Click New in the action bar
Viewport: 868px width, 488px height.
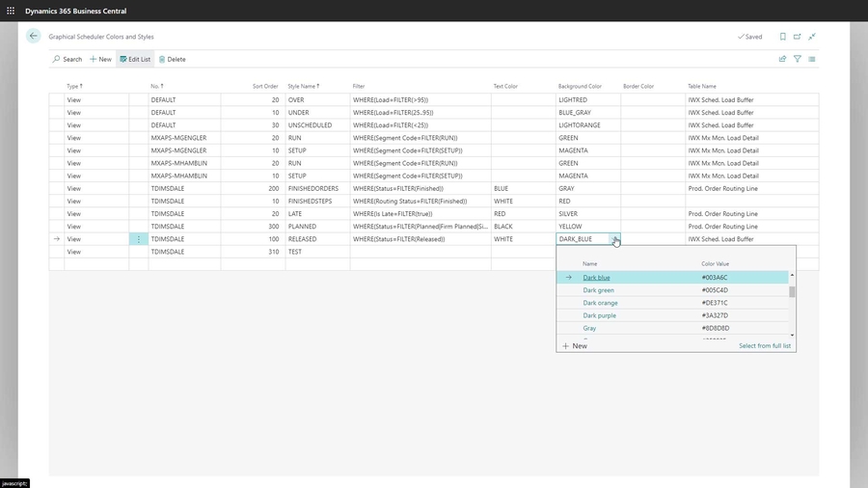(100, 59)
